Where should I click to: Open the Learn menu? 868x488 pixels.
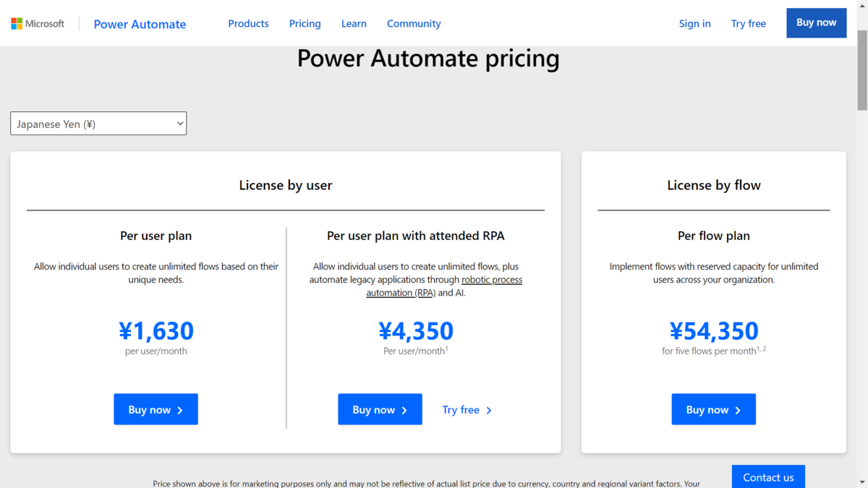click(x=354, y=24)
